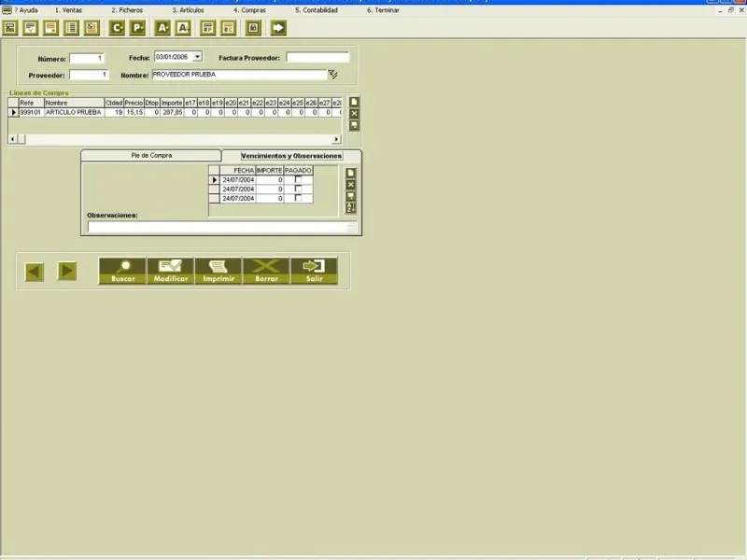Image resolution: width=747 pixels, height=560 pixels.
Task: Open the ? Ayuda menu
Action: pyautogui.click(x=26, y=10)
